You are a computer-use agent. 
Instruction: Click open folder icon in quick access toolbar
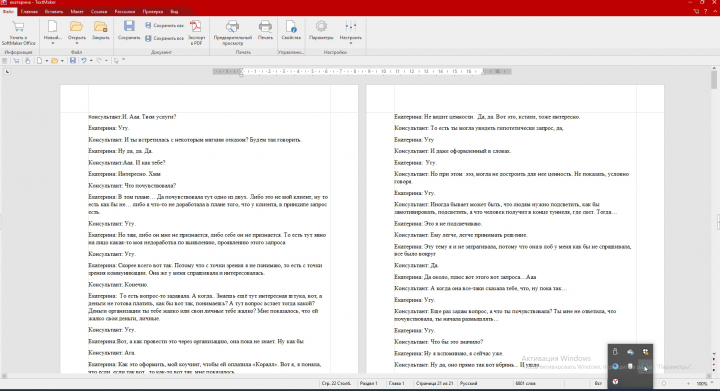[x=55, y=61]
